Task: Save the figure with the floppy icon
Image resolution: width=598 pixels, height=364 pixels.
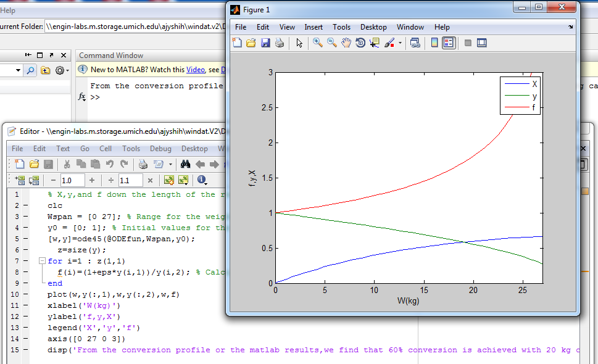Action: coord(265,43)
